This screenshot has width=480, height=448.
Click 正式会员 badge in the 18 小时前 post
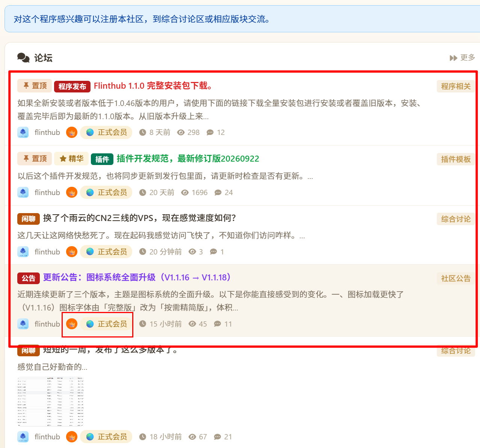pos(106,437)
